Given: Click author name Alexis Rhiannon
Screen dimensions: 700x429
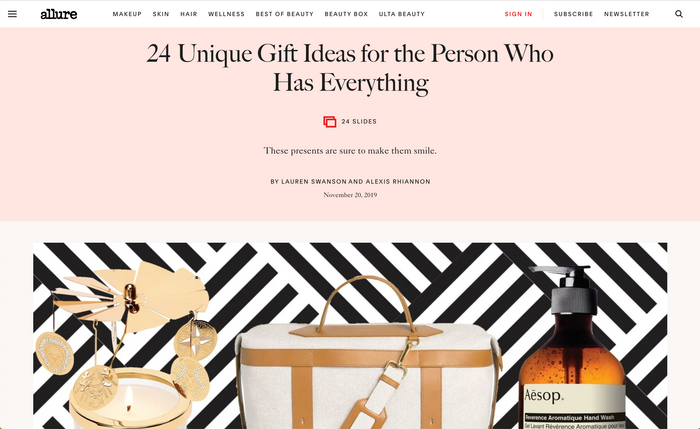Looking at the screenshot, I should [398, 182].
